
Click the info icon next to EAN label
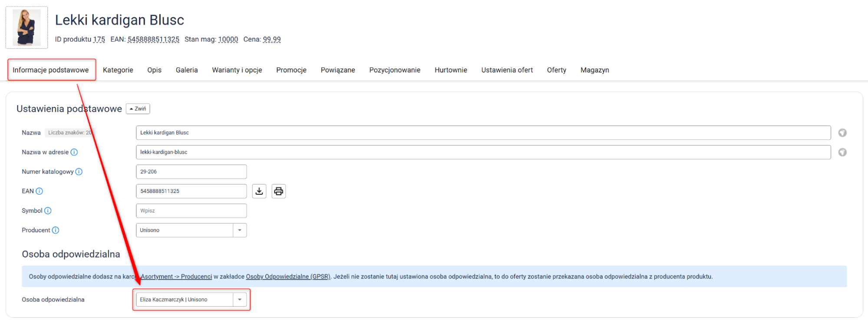click(40, 191)
